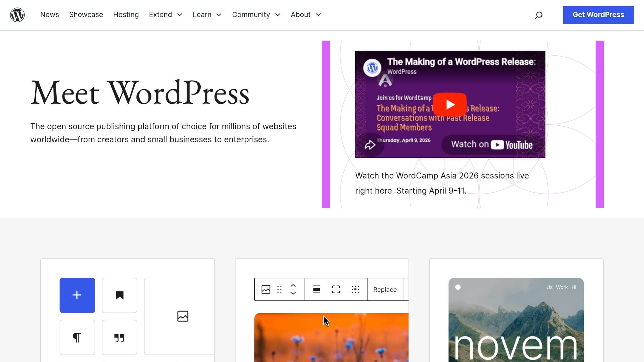Click the drag handle dots in block toolbar
This screenshot has height=362, width=644.
[279, 289]
